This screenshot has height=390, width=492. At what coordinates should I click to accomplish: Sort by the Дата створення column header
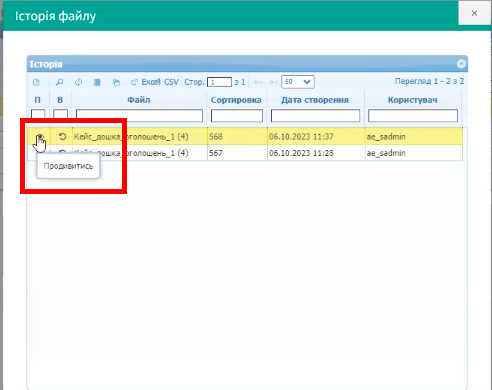point(315,100)
